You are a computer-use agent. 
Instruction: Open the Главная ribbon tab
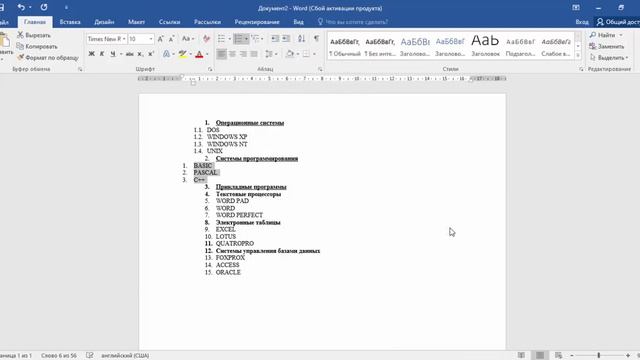(x=35, y=22)
